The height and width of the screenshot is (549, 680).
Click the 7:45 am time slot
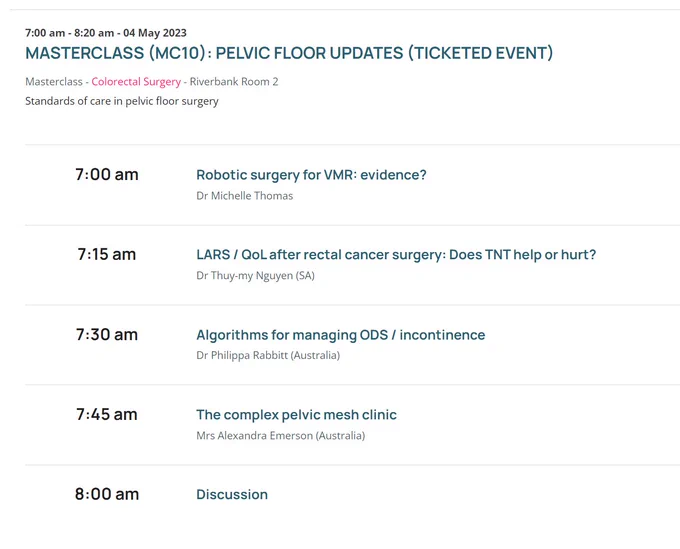(107, 414)
